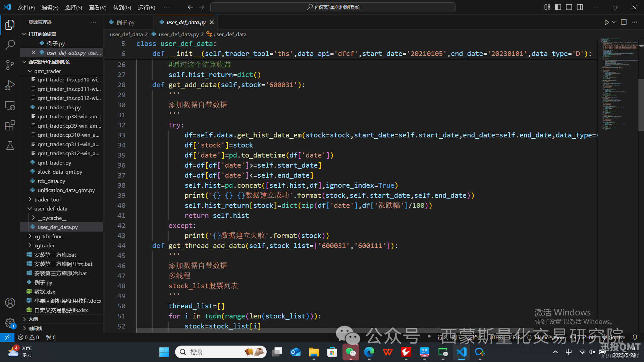Viewport: 644px width, 362px height.
Task: Open the Testing flask view
Action: pyautogui.click(x=10, y=145)
